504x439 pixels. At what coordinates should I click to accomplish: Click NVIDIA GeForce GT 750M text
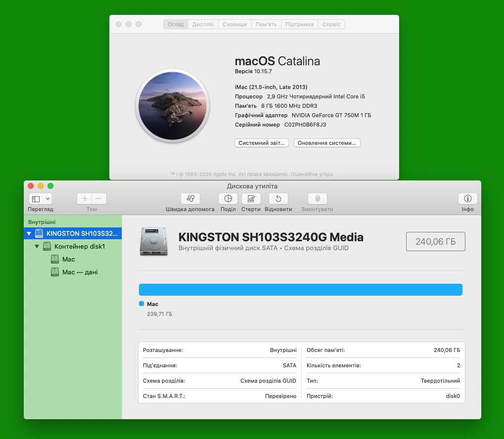pos(331,115)
